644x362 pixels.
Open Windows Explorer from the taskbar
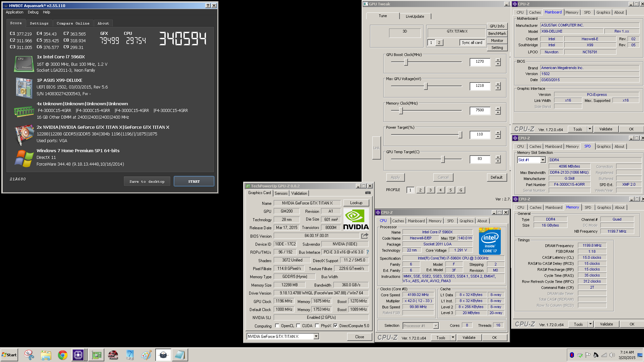[46, 355]
